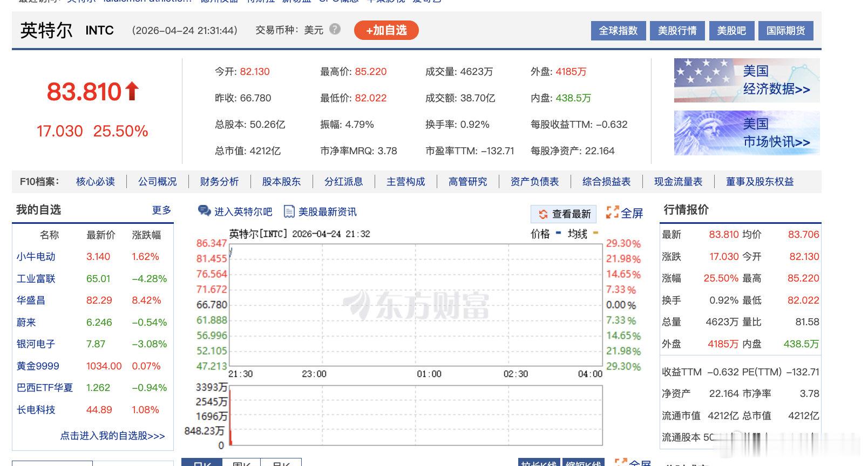Click the 均线 legend color marker
This screenshot has height=466, width=868.
pyautogui.click(x=595, y=234)
